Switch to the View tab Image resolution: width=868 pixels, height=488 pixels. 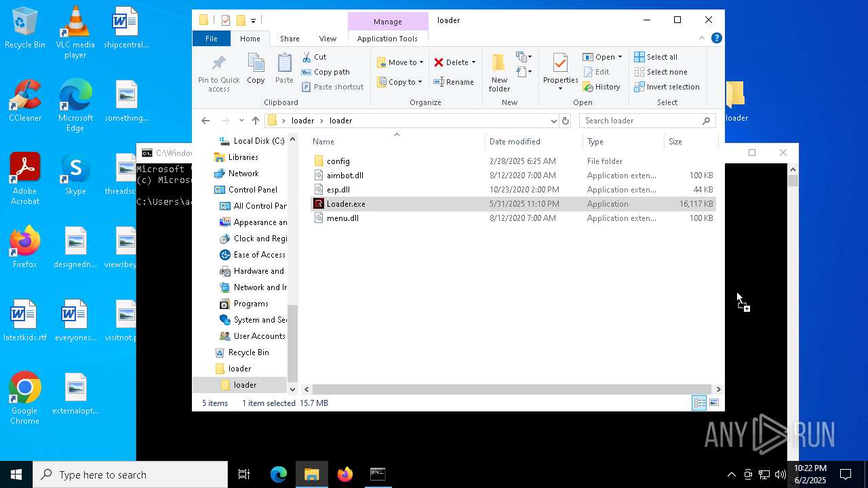pos(328,39)
